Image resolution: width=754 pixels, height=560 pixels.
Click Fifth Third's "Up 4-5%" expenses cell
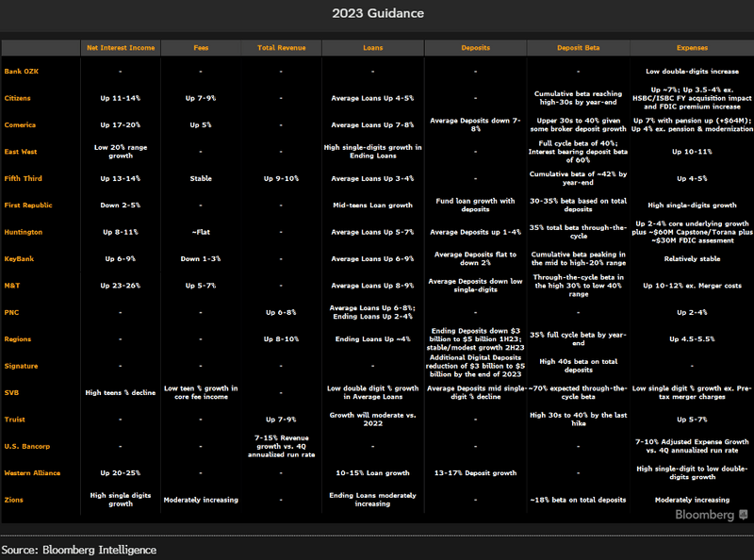pos(693,178)
